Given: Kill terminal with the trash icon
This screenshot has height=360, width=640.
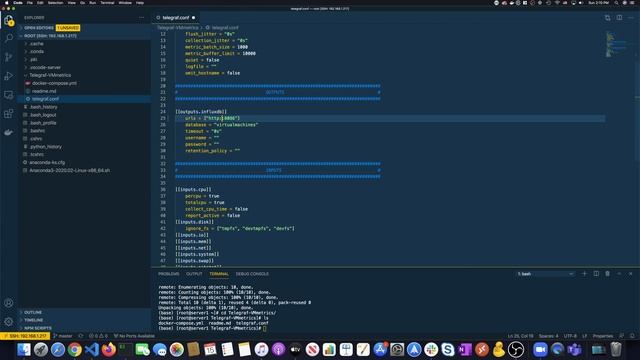Looking at the screenshot, I should (x=607, y=273).
